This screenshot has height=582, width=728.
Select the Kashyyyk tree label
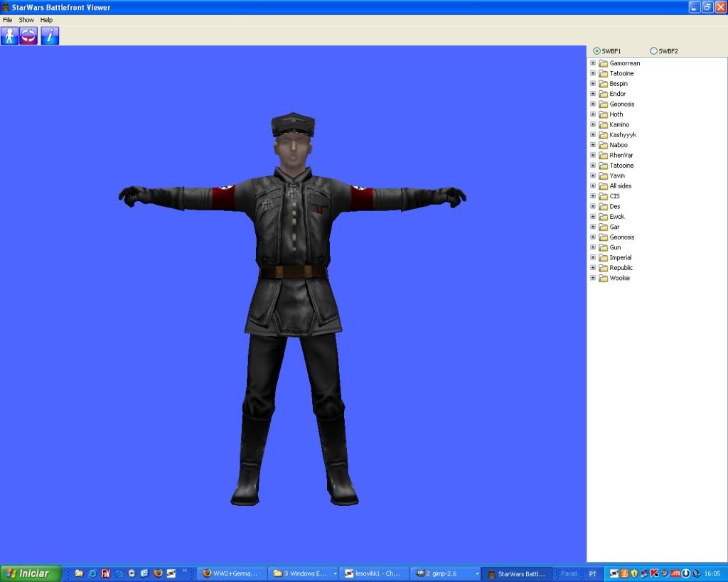623,134
